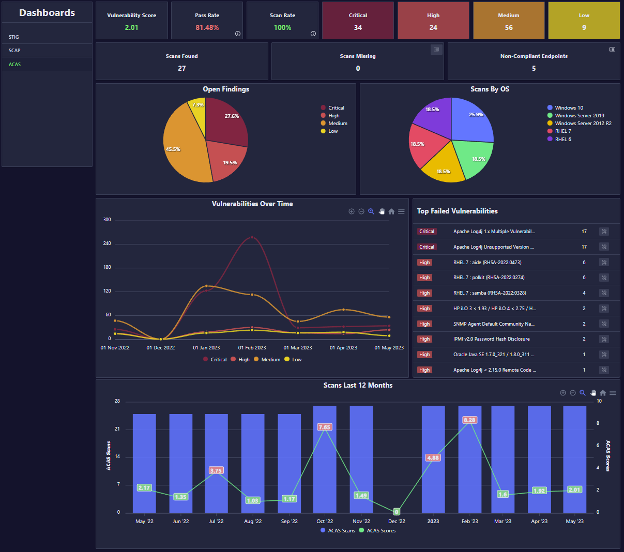Open Vulnerabilities Over Time chart hamburger menu
This screenshot has height=552, width=624.
[401, 211]
